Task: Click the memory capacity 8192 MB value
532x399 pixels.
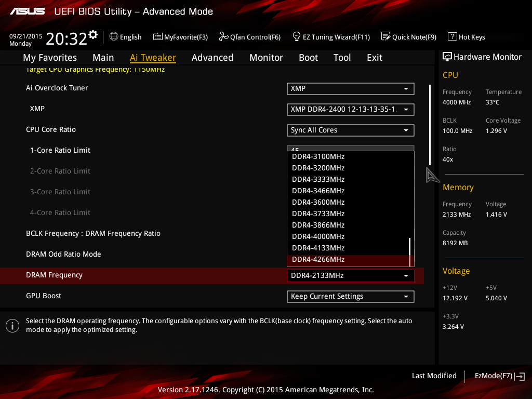Action: [455, 243]
